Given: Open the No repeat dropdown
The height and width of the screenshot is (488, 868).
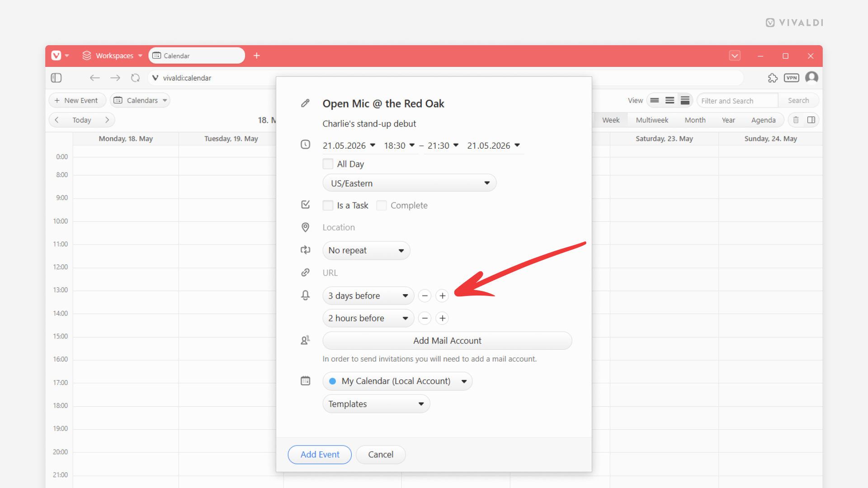Looking at the screenshot, I should pos(366,250).
